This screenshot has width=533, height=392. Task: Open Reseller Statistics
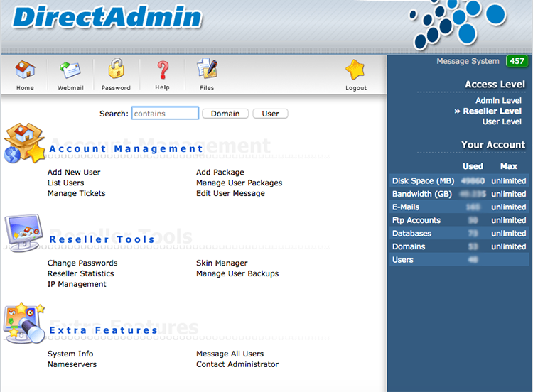[x=80, y=273]
